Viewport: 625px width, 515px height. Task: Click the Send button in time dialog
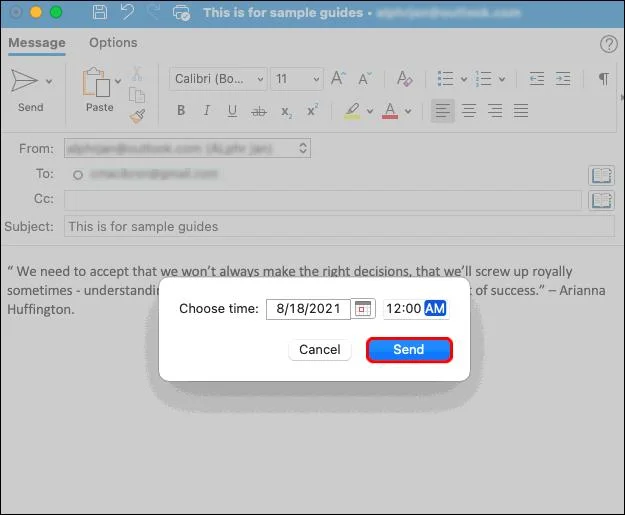coord(409,350)
